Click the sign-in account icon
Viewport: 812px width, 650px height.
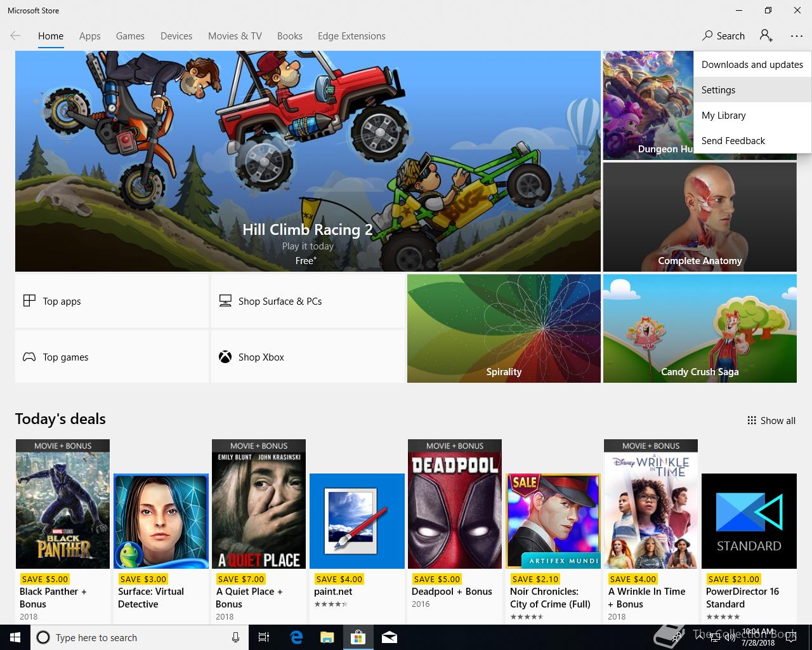tap(766, 36)
